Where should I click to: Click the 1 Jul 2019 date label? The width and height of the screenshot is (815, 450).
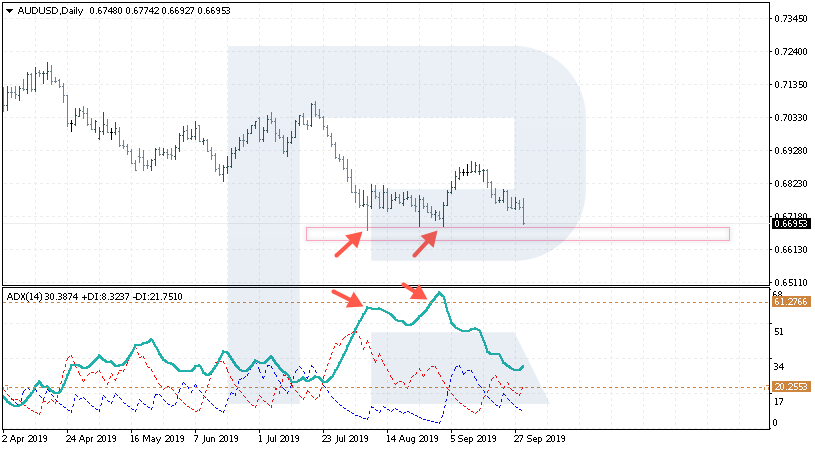279,439
